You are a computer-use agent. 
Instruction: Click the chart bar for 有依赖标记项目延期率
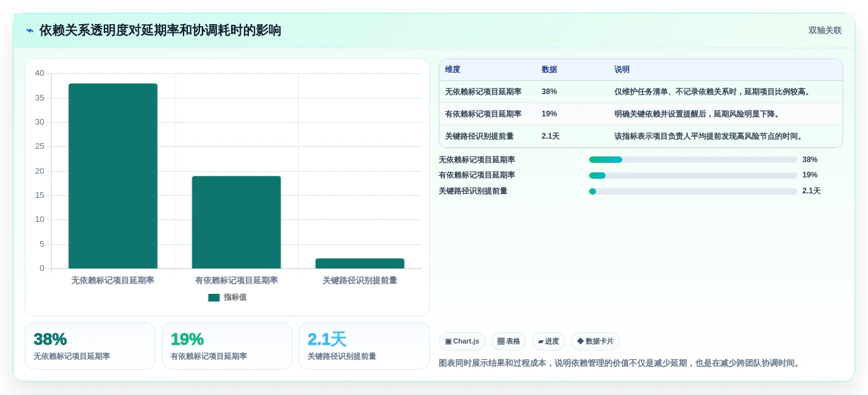coord(236,222)
